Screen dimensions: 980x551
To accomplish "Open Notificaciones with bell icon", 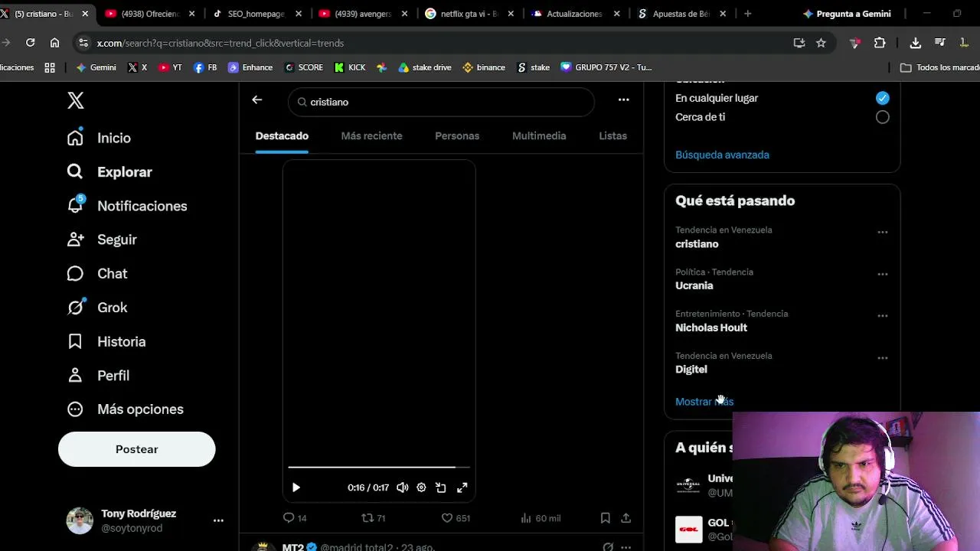I will coord(127,206).
